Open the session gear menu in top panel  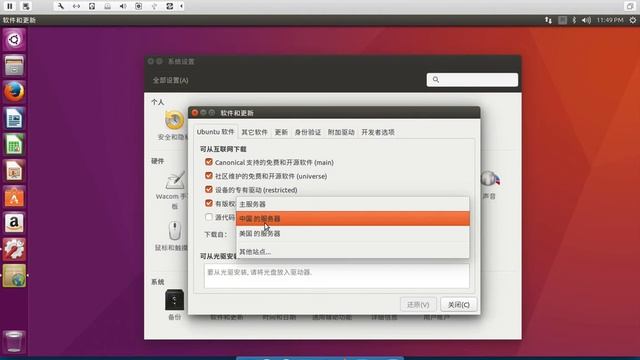tap(633, 20)
